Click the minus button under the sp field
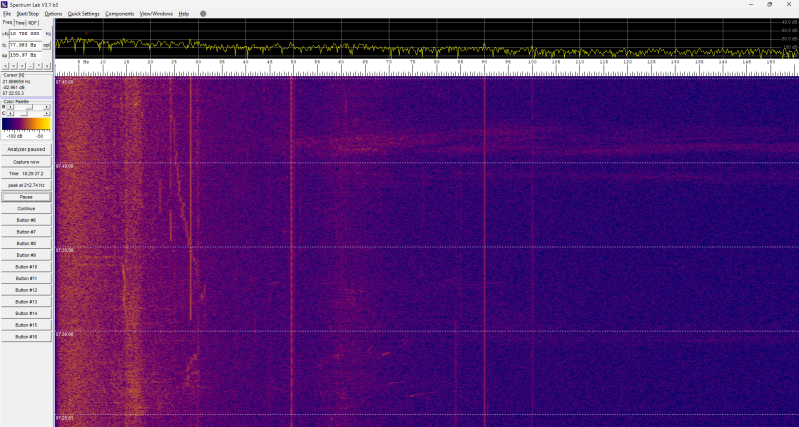Image resolution: width=799 pixels, height=427 pixels. 30,66
